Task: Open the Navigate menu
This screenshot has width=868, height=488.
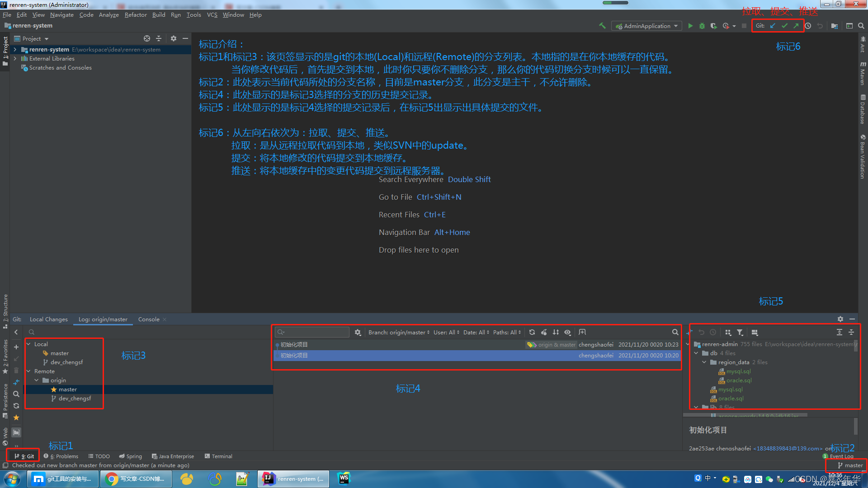Action: [61, 14]
